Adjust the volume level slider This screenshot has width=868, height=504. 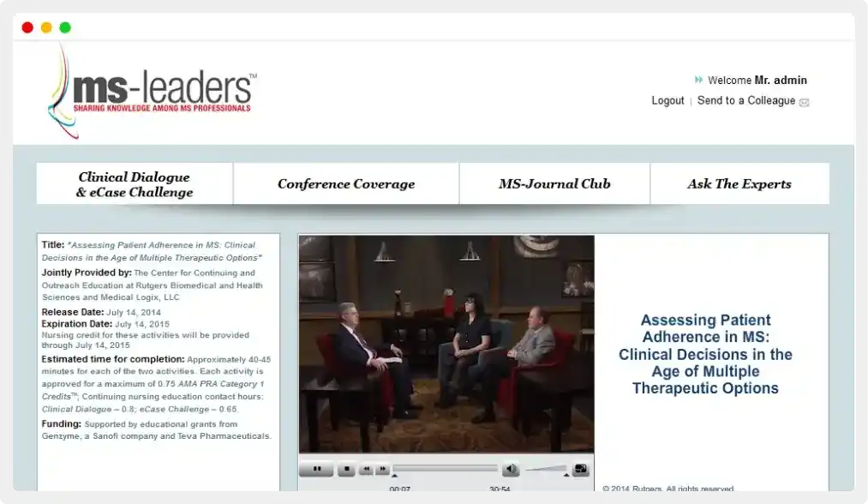tap(547, 470)
